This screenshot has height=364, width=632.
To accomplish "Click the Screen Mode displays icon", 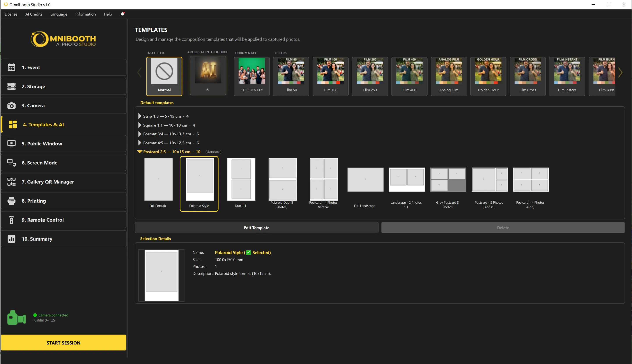I will tap(11, 163).
